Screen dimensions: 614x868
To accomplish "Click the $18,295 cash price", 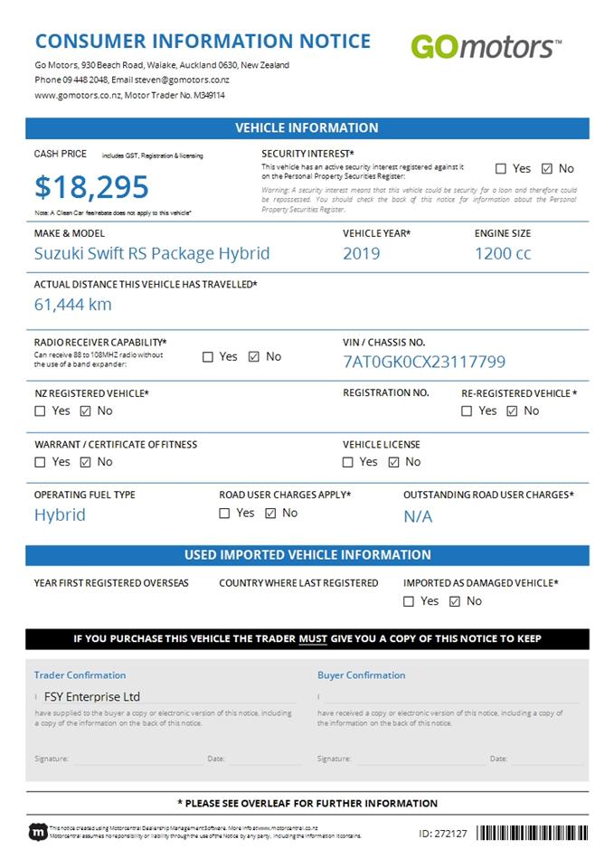I will pyautogui.click(x=91, y=187).
